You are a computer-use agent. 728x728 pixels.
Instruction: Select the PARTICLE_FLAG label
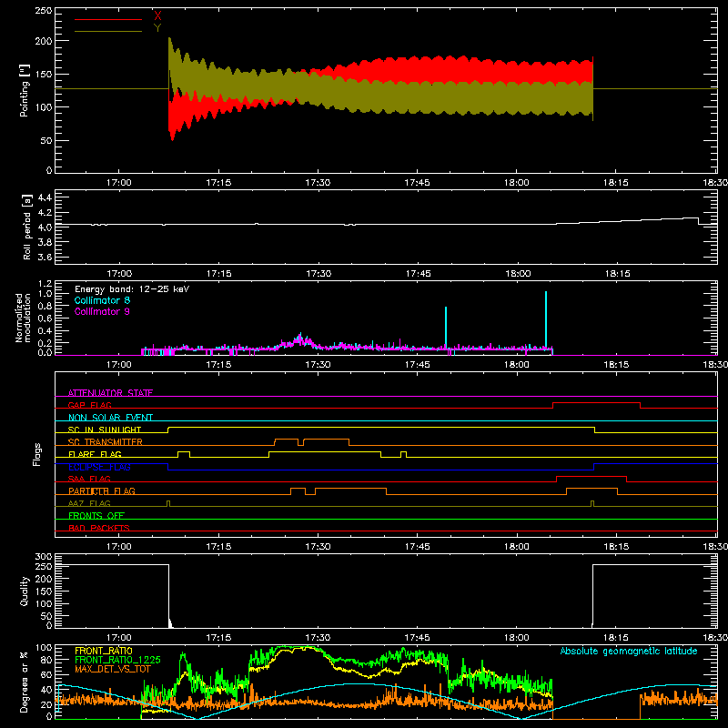(102, 490)
